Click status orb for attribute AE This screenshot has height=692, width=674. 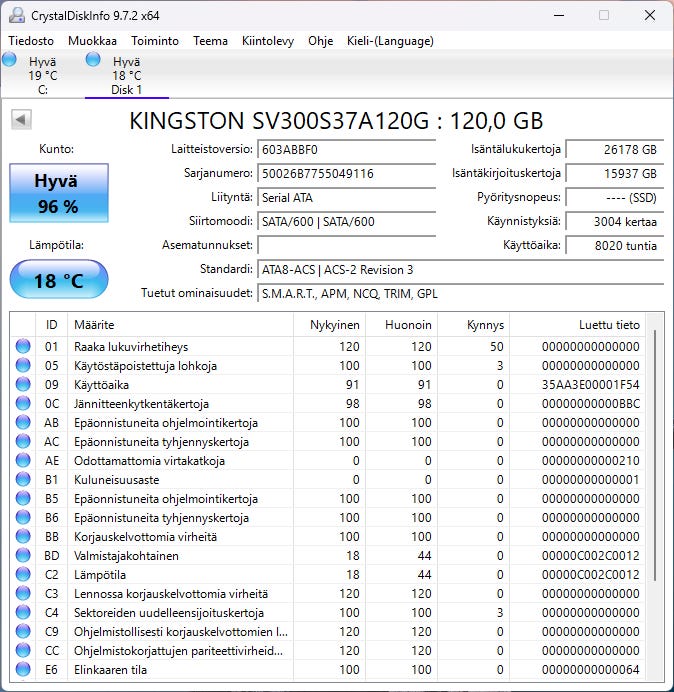(23, 460)
